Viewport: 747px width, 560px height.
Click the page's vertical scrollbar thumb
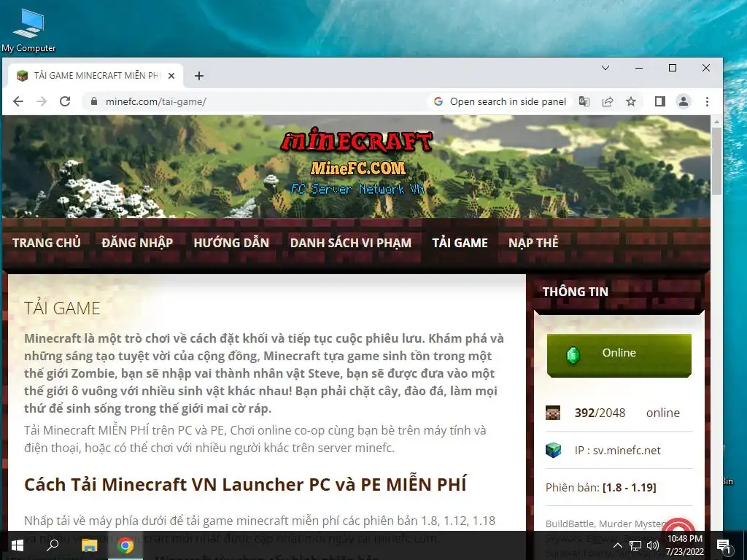[x=716, y=161]
